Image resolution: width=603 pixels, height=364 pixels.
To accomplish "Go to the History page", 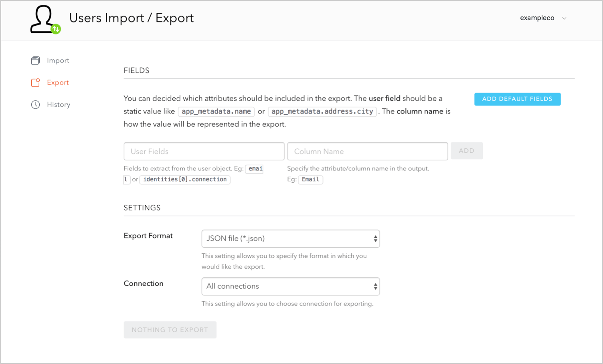I will click(59, 105).
